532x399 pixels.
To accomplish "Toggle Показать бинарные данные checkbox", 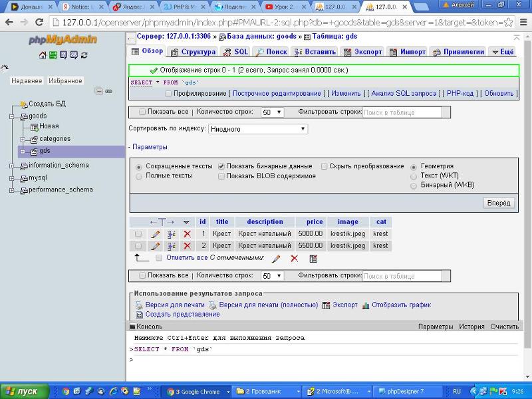I will click(221, 166).
